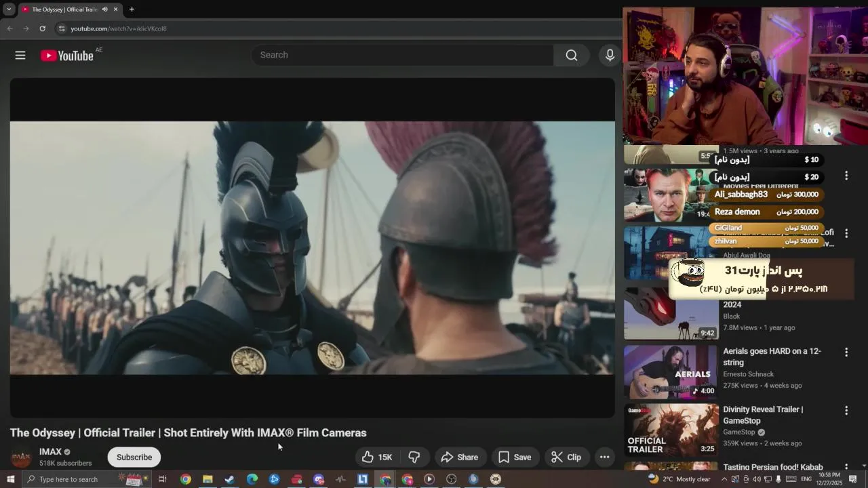Open Discord from the taskbar

point(319,479)
